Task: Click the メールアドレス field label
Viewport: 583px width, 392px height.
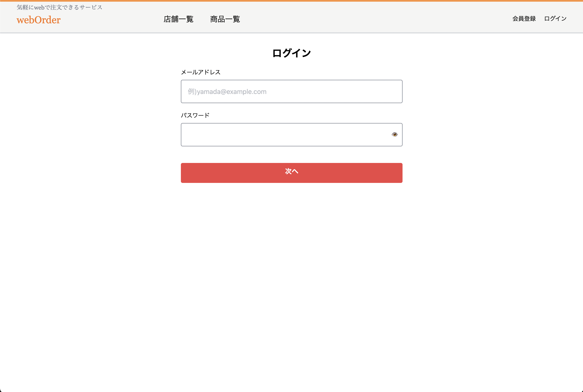Action: click(x=200, y=72)
